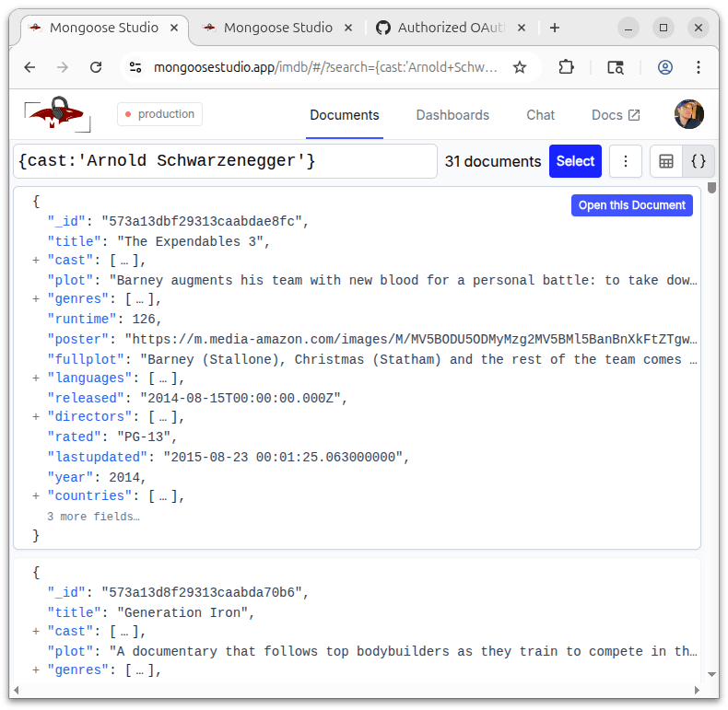Click the _id value 573a13d8f29313caabda70b6
This screenshot has height=710, width=728.
(x=202, y=593)
